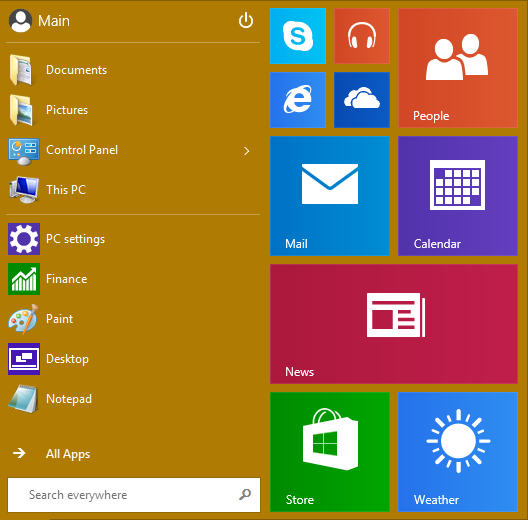The image size is (528, 520).
Task: Open the Store tile
Action: tap(330, 452)
